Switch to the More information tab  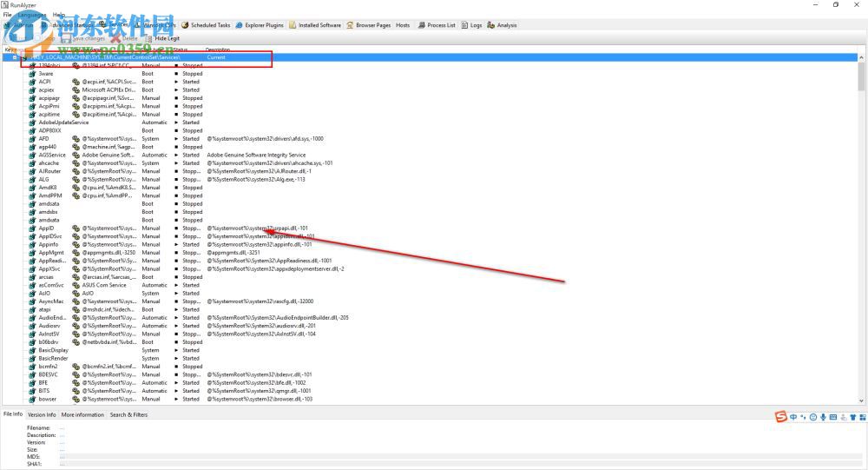82,414
